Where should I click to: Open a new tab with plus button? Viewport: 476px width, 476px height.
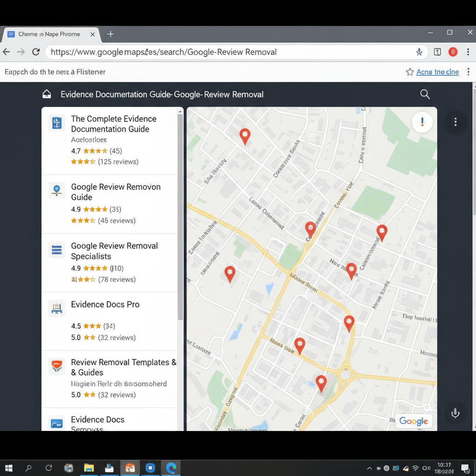pos(111,34)
